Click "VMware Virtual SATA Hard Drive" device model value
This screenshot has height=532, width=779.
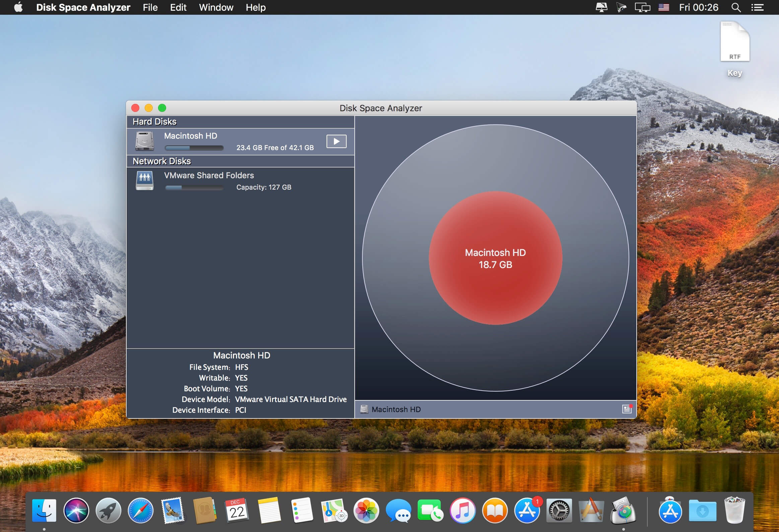pos(291,399)
